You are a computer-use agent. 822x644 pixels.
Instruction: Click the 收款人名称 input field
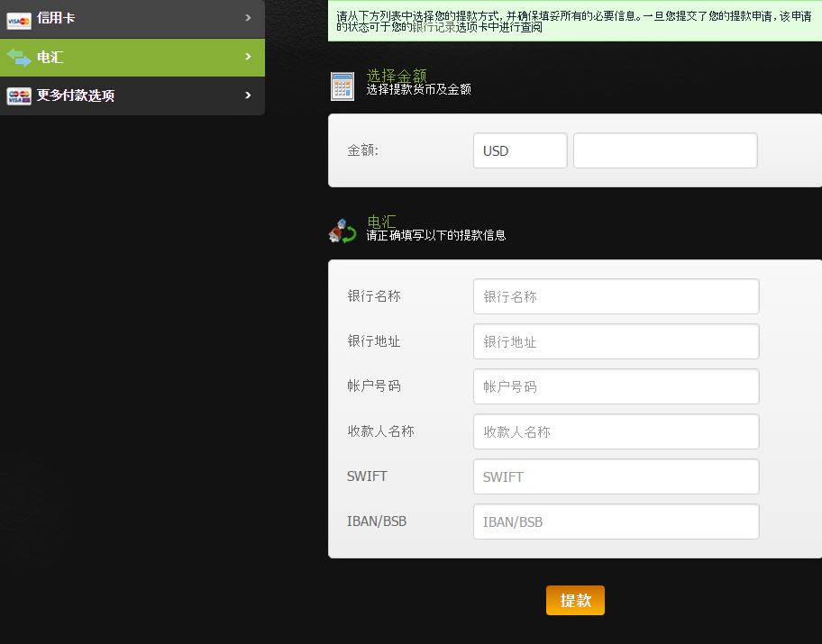616,431
